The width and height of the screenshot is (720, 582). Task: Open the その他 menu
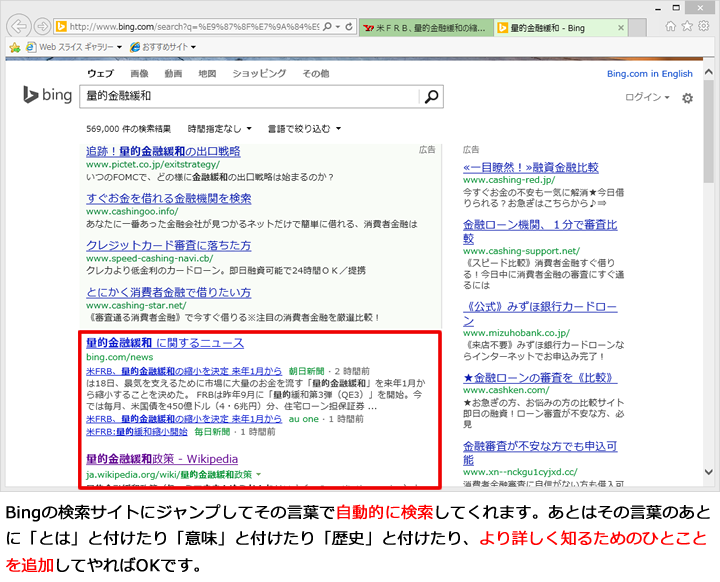315,73
